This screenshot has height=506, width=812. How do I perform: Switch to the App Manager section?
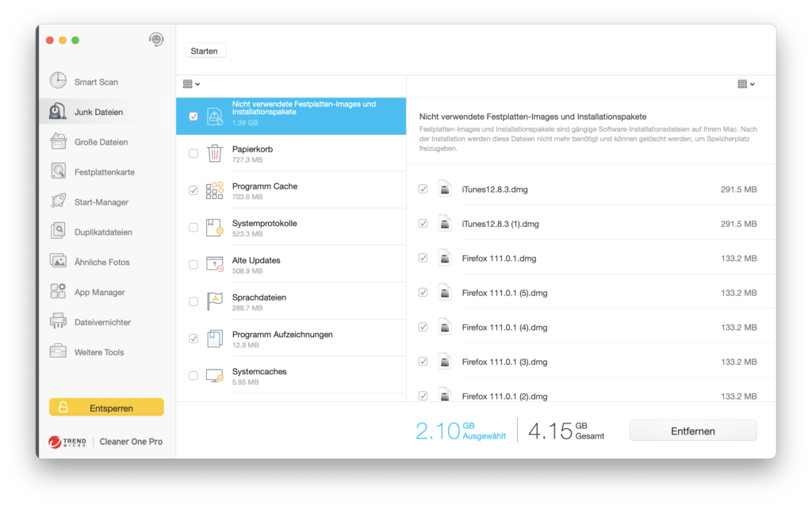[99, 292]
